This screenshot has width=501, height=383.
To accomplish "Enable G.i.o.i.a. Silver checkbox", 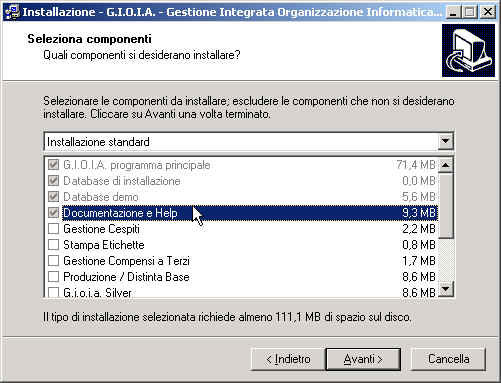I will (53, 292).
